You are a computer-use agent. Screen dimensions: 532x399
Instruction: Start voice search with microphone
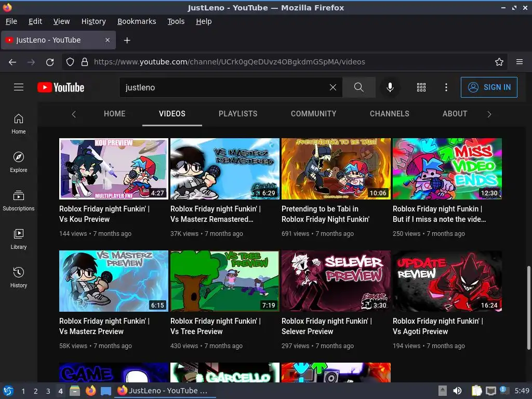point(390,87)
